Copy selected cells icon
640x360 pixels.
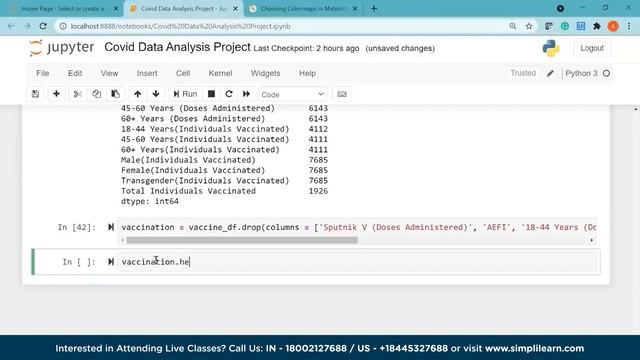[96, 94]
